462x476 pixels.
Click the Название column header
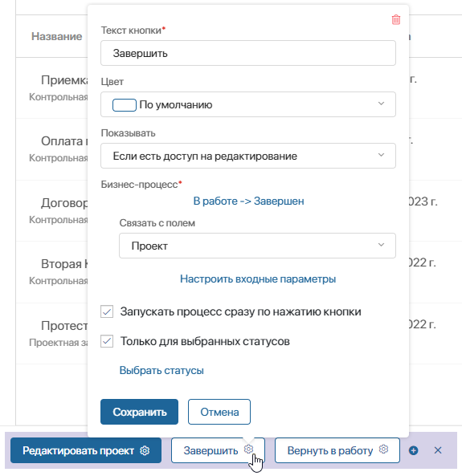pyautogui.click(x=57, y=36)
